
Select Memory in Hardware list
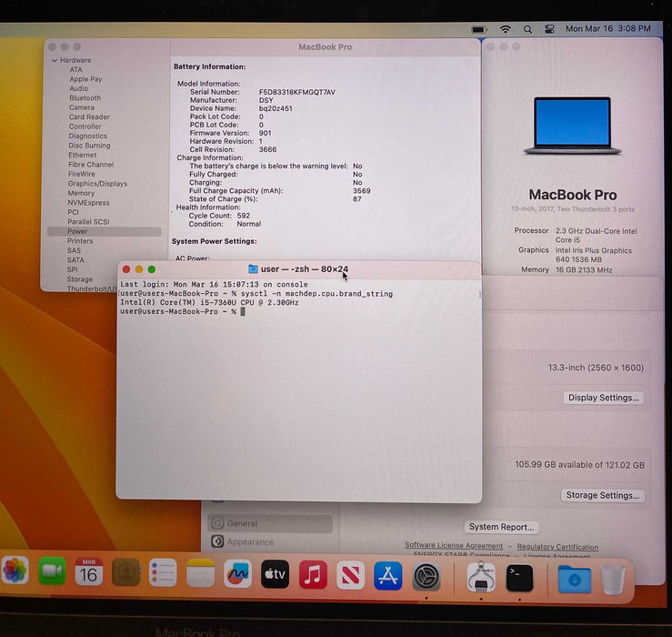(81, 193)
